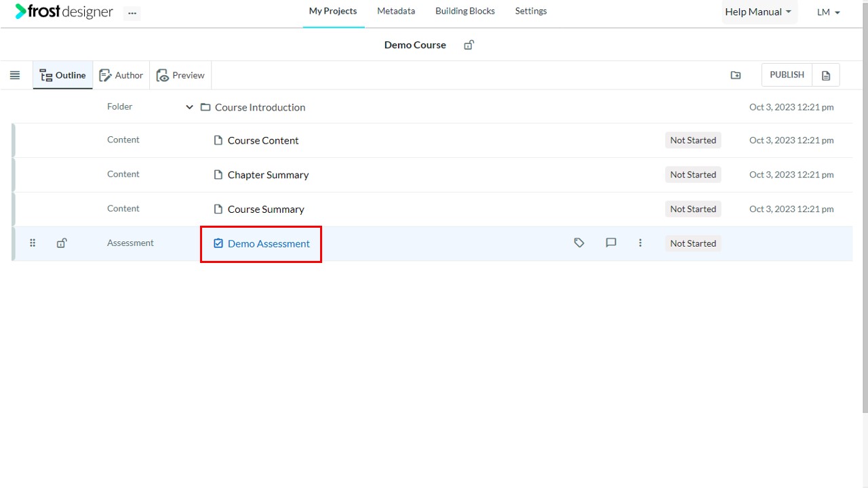Switch to the Preview view
Viewport: 868px width, 488px height.
point(180,75)
